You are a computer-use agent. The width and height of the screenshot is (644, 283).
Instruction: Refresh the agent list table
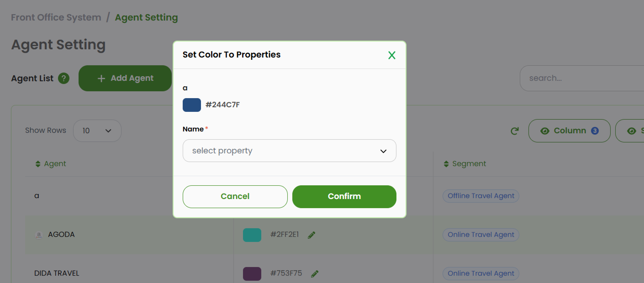(515, 131)
